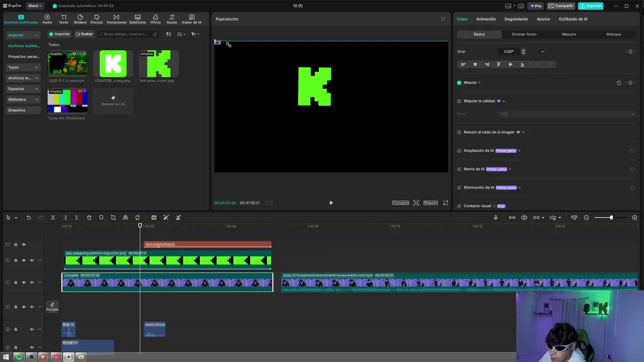Switch to the Animación tab
This screenshot has width=644, height=362.
486,19
